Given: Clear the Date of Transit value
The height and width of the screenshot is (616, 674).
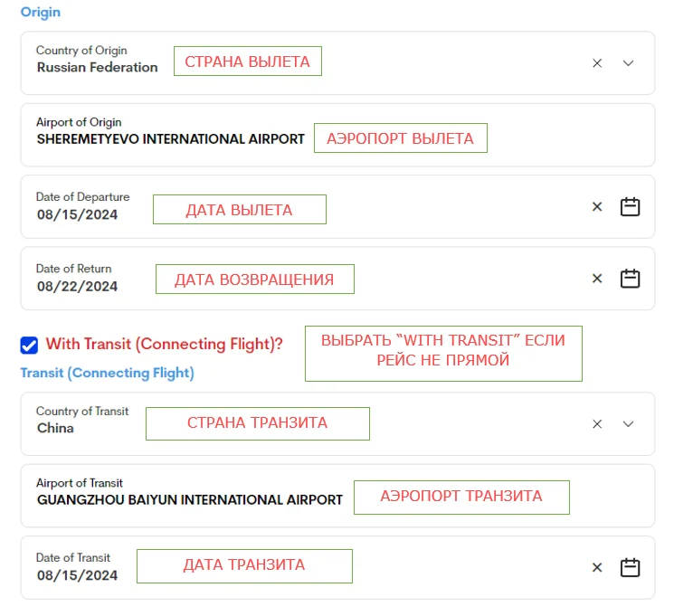Looking at the screenshot, I should point(597,568).
